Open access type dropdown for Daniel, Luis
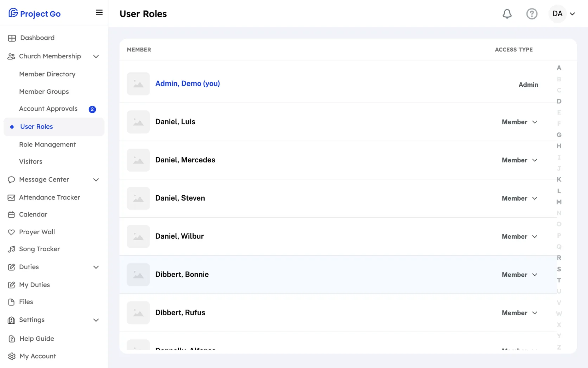The width and height of the screenshot is (588, 368). tap(519, 122)
